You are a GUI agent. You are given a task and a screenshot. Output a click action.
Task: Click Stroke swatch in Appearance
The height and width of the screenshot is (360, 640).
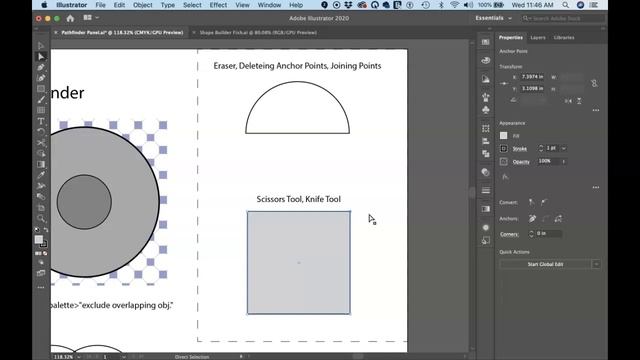click(x=504, y=149)
